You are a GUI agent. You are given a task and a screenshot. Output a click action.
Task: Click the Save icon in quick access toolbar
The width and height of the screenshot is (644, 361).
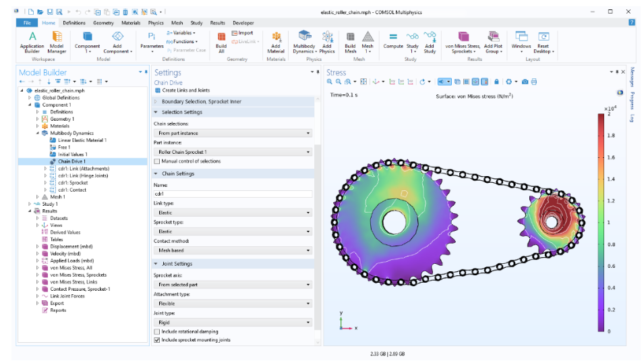(50, 12)
